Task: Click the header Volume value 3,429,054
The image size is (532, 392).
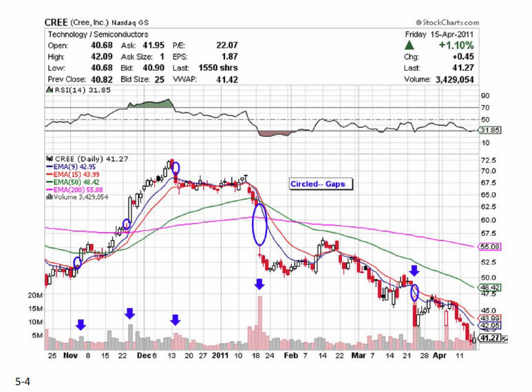Action: [455, 79]
